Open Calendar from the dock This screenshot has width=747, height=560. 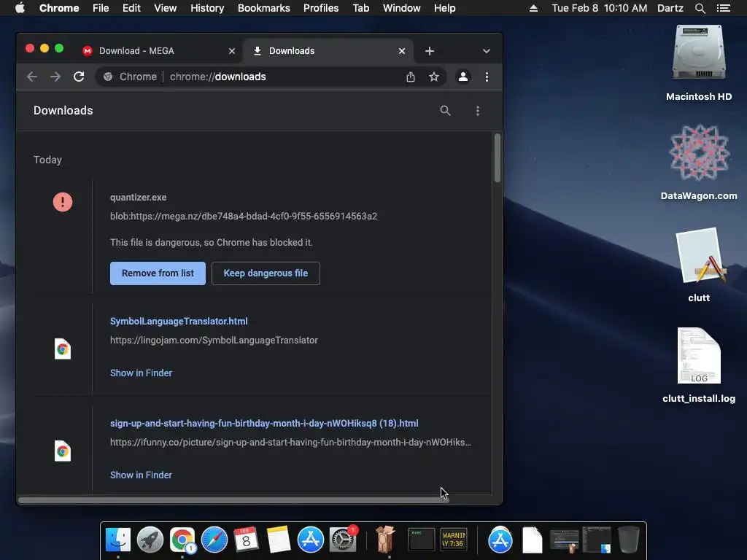pyautogui.click(x=247, y=540)
